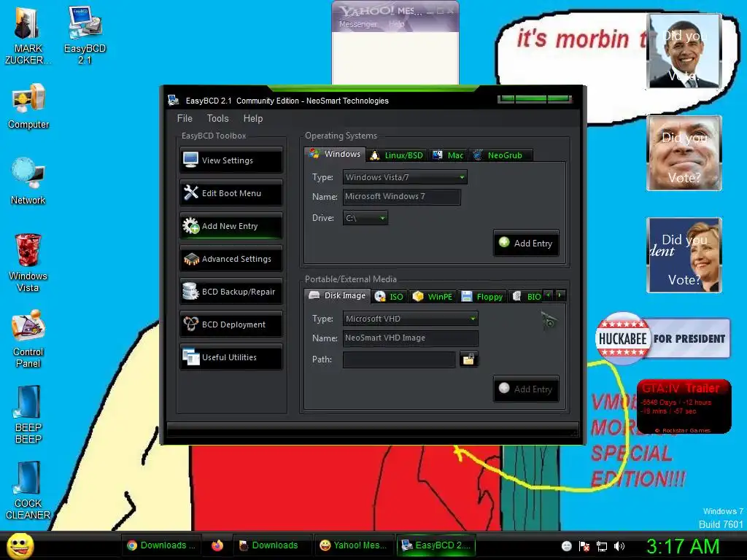
Task: Select the ISO tab
Action: point(390,297)
